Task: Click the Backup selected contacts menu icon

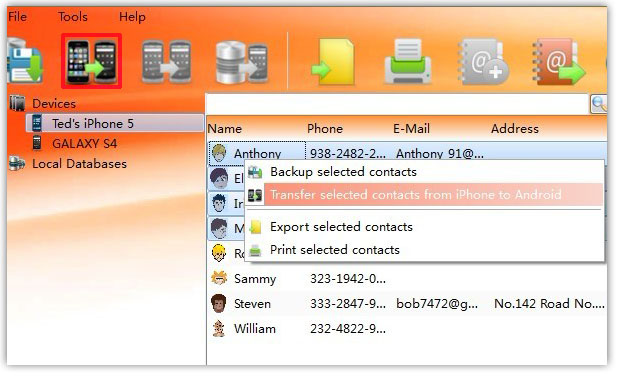Action: pos(255,172)
